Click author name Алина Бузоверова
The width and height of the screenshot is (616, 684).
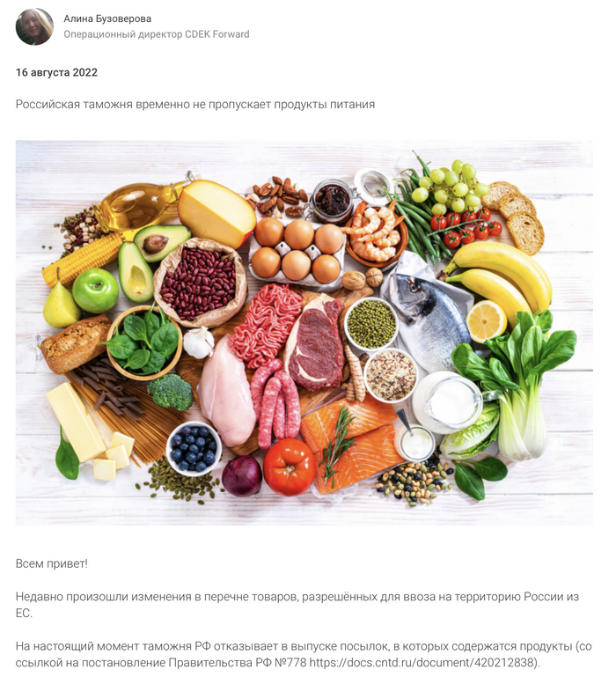coord(107,18)
